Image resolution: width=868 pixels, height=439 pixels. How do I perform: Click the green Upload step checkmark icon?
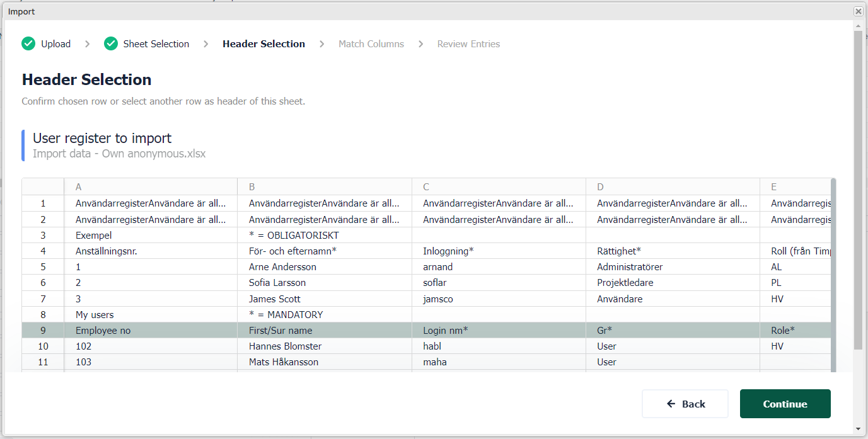28,43
